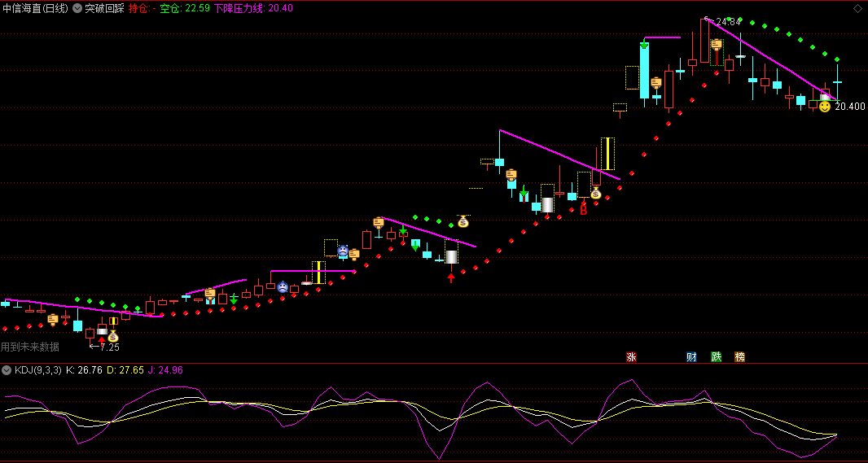Click the brown 榜 marker icon
Viewport: 868px width, 463px height.
(740, 356)
